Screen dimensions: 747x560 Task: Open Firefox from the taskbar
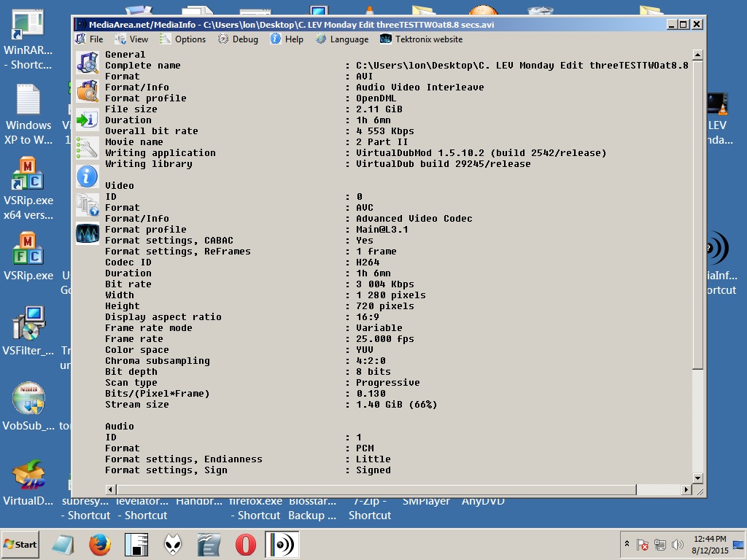coord(99,544)
